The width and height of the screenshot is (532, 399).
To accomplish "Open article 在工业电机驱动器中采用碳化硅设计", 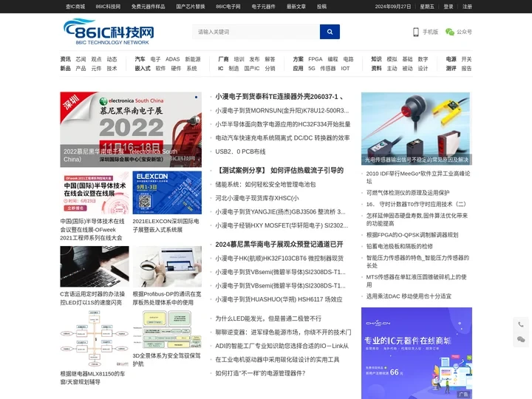I will [277, 359].
